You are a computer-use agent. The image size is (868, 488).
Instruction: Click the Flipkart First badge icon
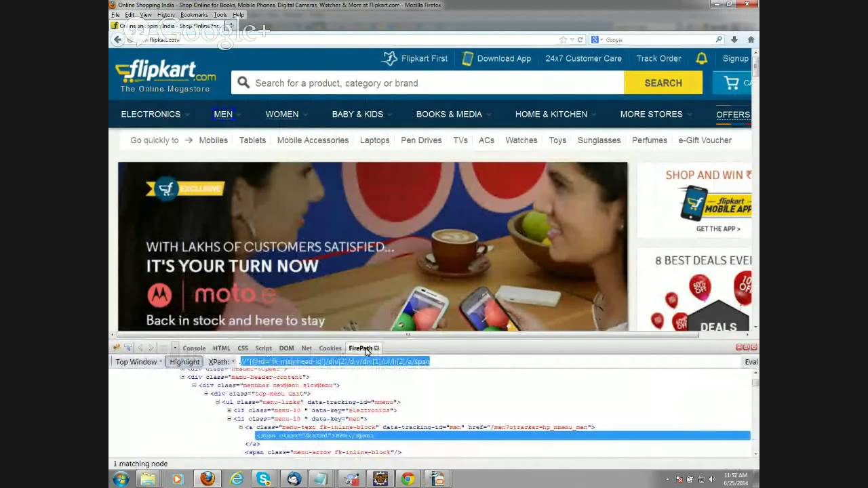(389, 58)
